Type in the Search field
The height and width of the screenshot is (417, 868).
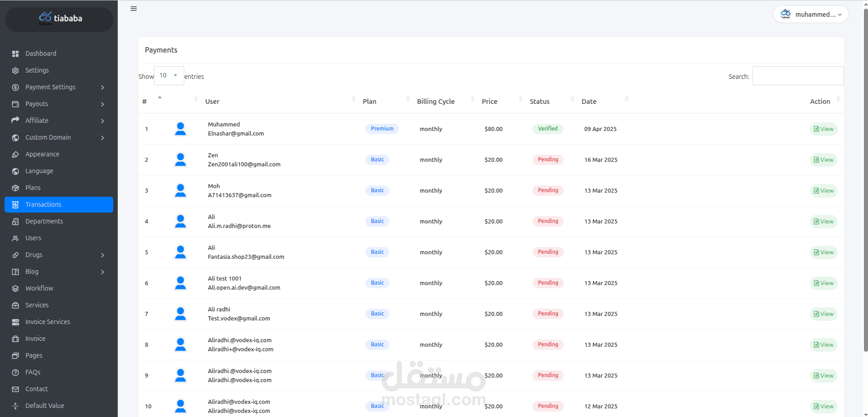point(798,76)
